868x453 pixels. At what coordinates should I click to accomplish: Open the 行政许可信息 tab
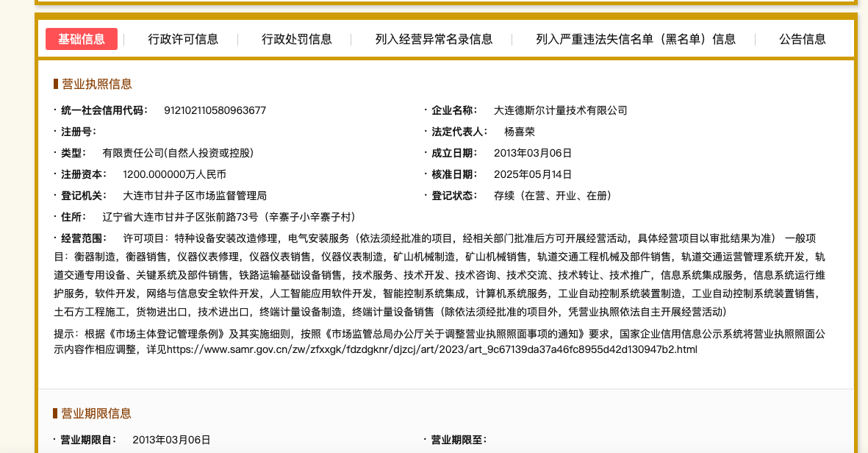183,39
